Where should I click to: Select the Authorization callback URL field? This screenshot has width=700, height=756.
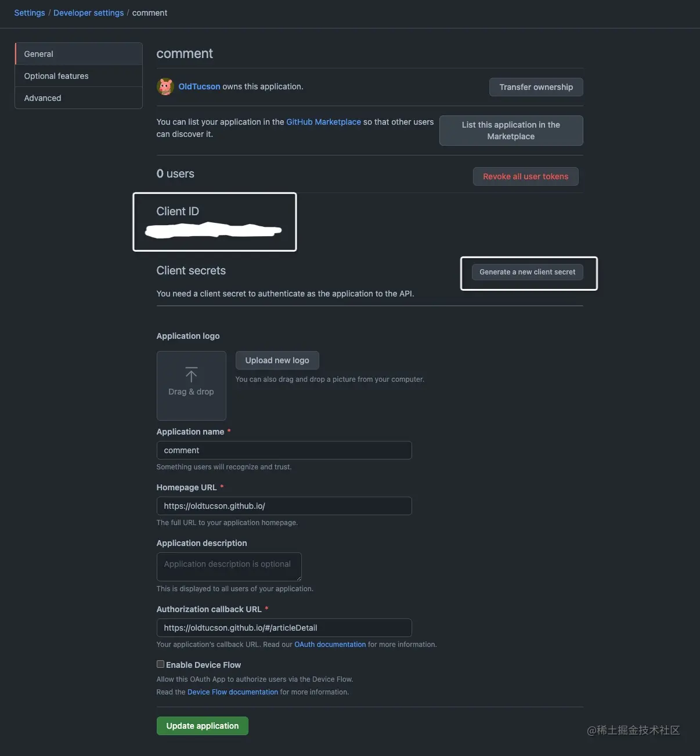click(x=284, y=628)
